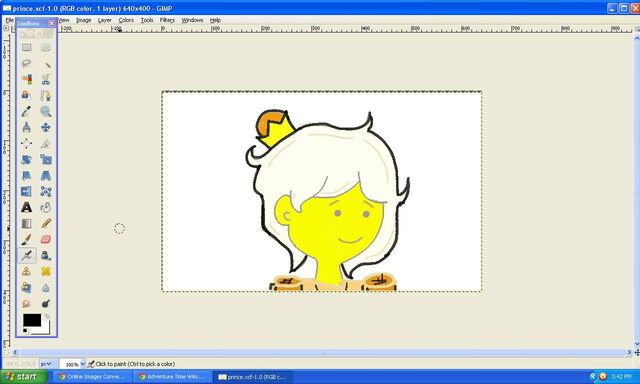Swap foreground and background colors
640x384 pixels.
[47, 316]
